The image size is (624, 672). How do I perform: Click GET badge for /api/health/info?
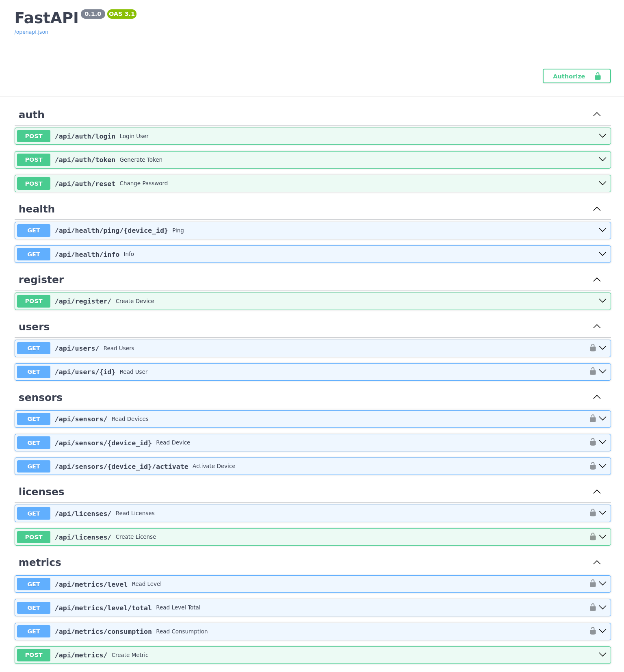coord(34,254)
